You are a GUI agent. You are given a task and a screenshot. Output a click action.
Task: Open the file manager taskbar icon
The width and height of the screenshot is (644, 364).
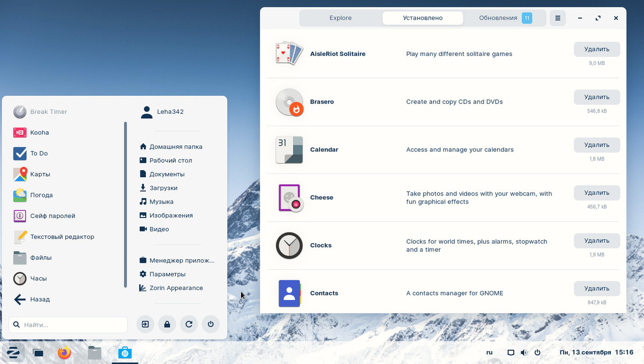click(95, 352)
